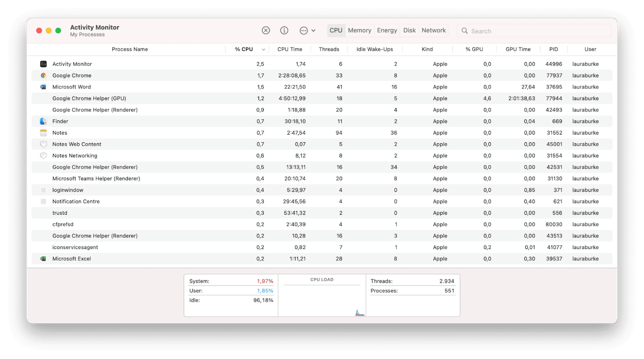Select the Microsoft Teams Helper (Renderer) row

click(x=322, y=178)
